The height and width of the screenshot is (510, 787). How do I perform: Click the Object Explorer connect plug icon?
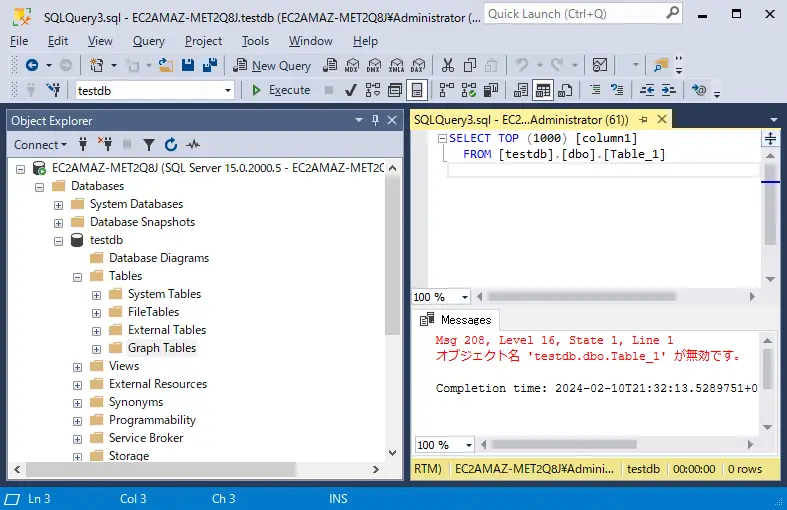(83, 145)
